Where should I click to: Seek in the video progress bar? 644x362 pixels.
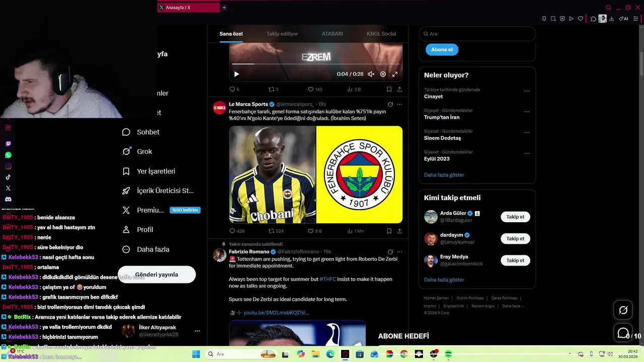click(x=316, y=64)
